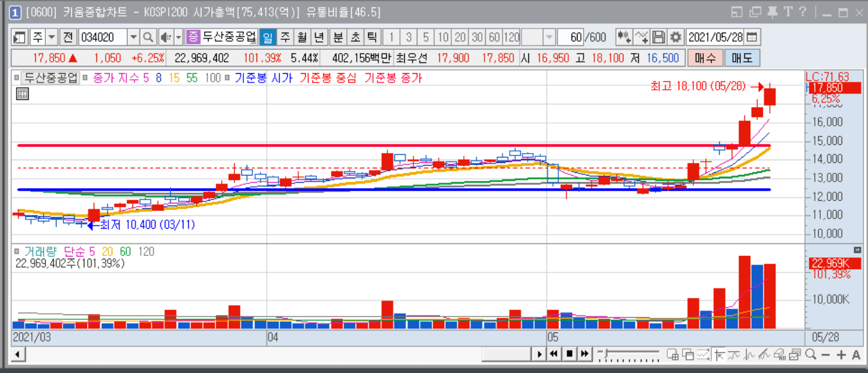Adjust the bottom zoom slider handle
This screenshot has width=868, height=373.
[x=605, y=352]
